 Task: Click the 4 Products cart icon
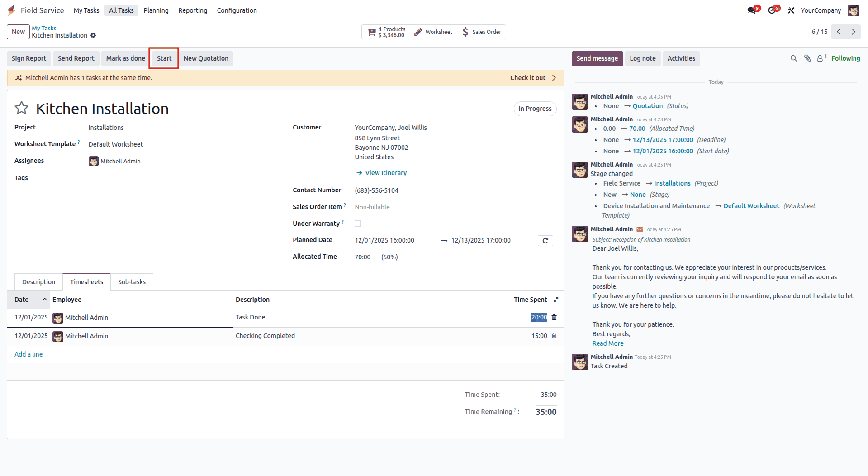tap(371, 32)
